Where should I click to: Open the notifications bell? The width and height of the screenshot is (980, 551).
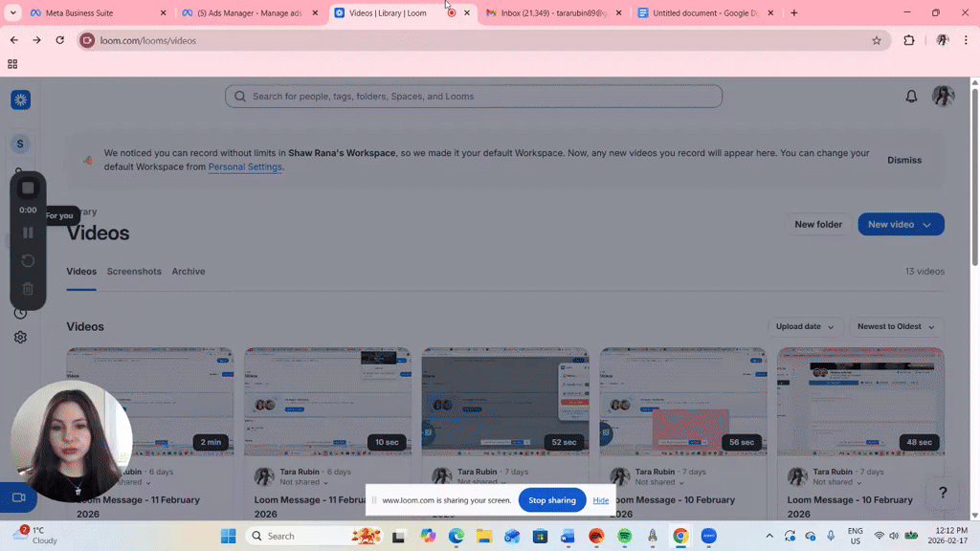pos(911,97)
